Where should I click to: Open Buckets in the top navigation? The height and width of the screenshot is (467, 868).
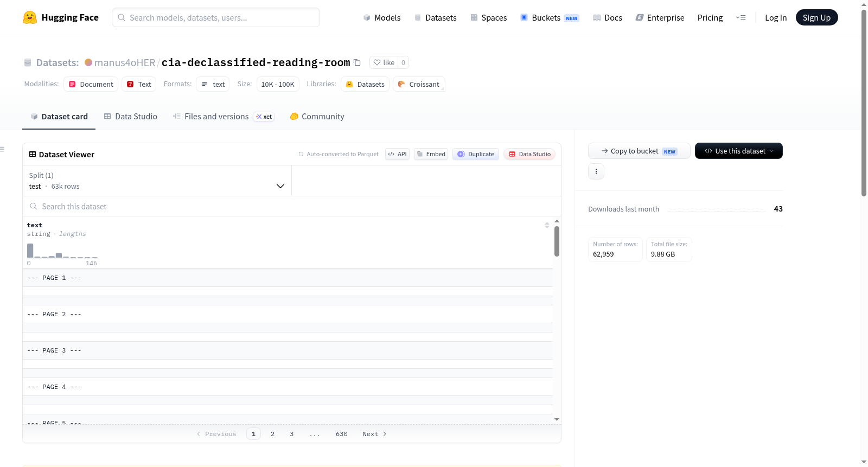pyautogui.click(x=550, y=17)
